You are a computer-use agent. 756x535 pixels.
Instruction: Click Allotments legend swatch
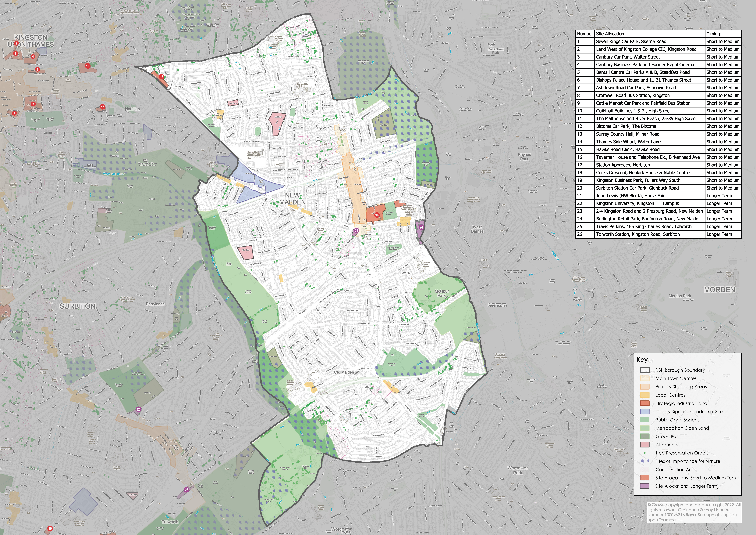tap(645, 445)
